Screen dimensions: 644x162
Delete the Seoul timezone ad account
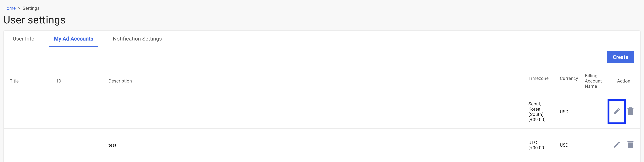(x=630, y=111)
